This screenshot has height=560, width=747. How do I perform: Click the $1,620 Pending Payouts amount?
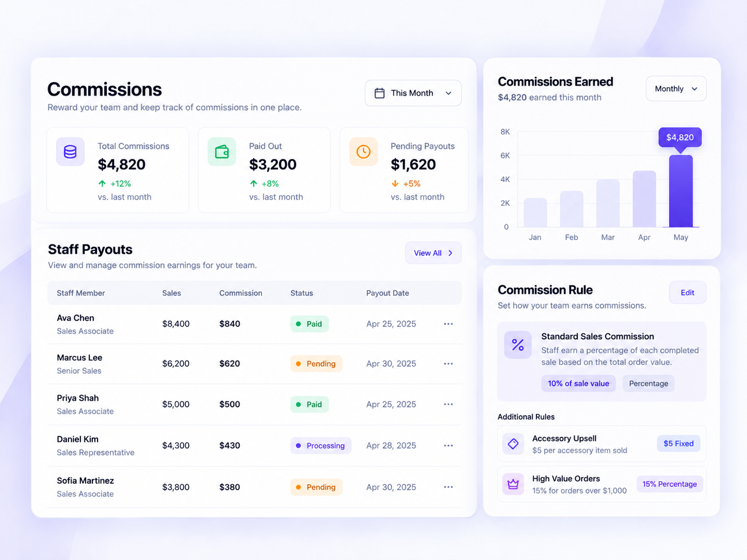413,164
